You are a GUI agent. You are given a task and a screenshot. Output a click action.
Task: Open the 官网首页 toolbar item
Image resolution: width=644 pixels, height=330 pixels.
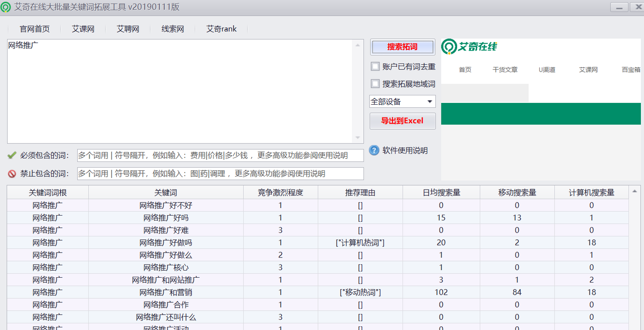point(34,29)
